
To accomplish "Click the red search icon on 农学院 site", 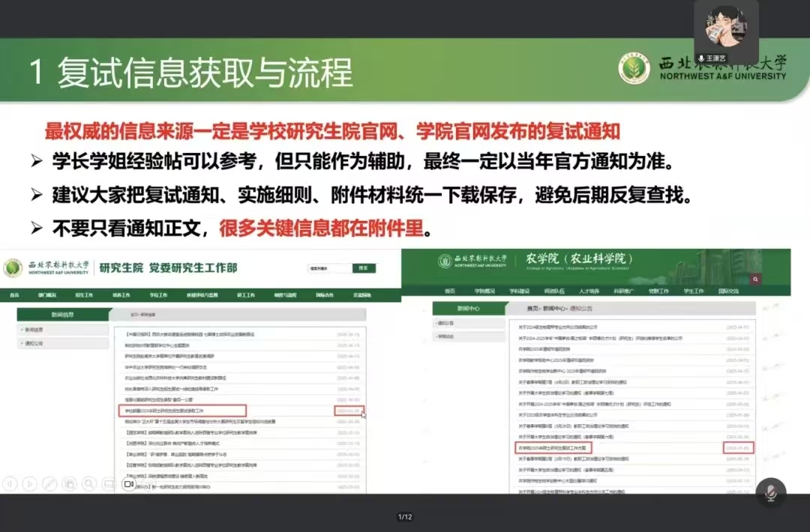I will pyautogui.click(x=755, y=279).
